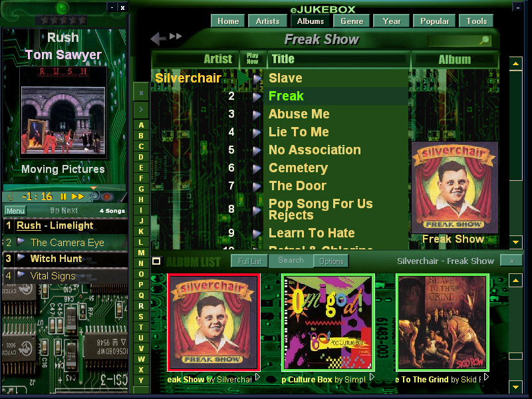This screenshot has height=399, width=532.
Task: Open the player Menu button
Action: point(15,211)
